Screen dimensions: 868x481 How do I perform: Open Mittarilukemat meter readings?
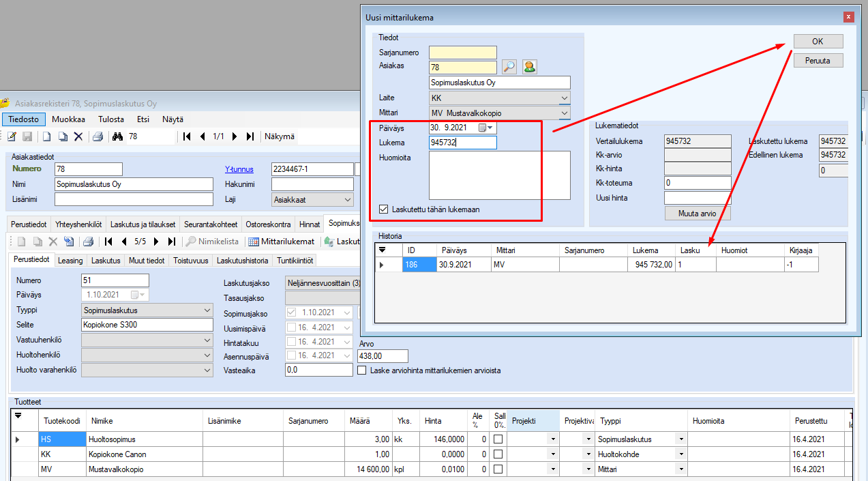point(281,242)
